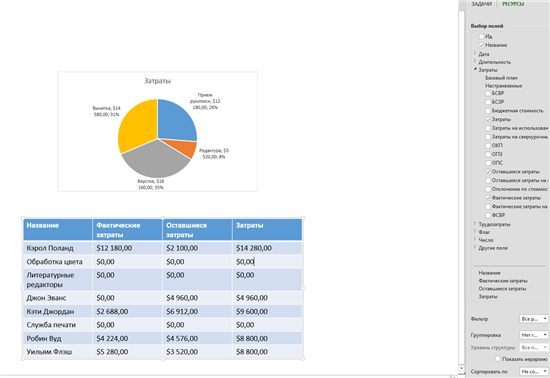This screenshot has width=550, height=378.
Task: Expand the Трудозатраты field group
Action: coord(475,223)
